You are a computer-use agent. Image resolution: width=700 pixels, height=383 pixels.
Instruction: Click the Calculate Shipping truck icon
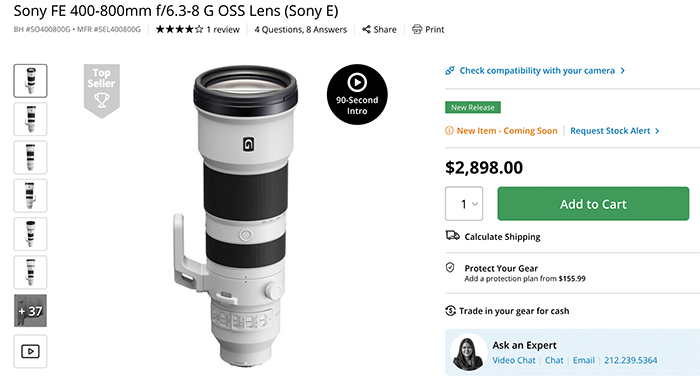[452, 236]
